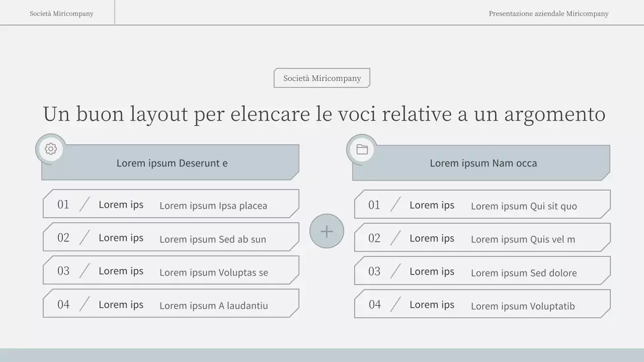Click the Società Miricompany label button
The image size is (644, 362).
click(321, 78)
